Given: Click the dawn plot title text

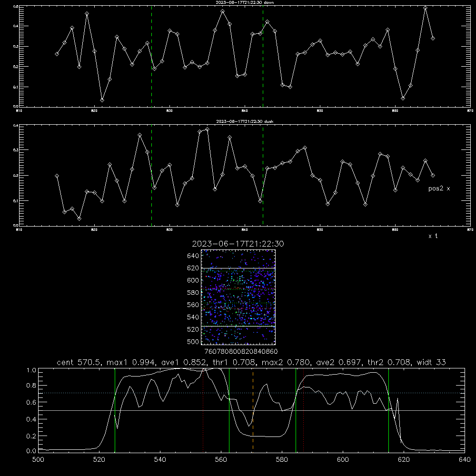Looking at the screenshot, I should pyautogui.click(x=245, y=2).
